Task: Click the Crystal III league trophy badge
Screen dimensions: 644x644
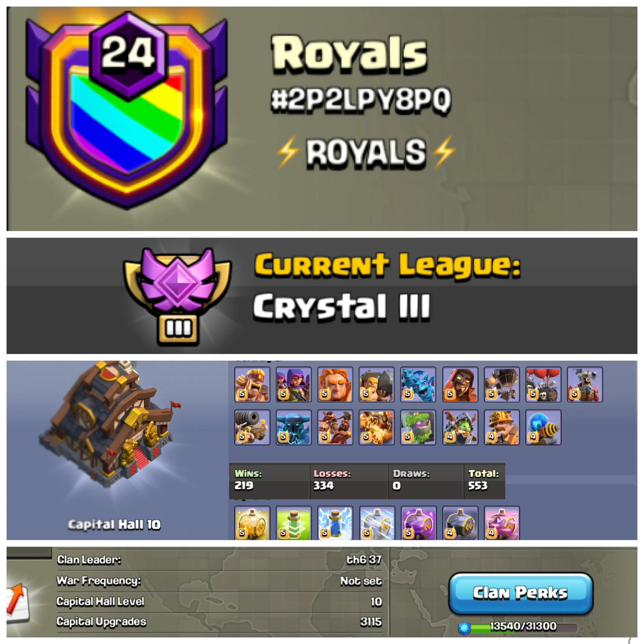Action: [x=178, y=296]
